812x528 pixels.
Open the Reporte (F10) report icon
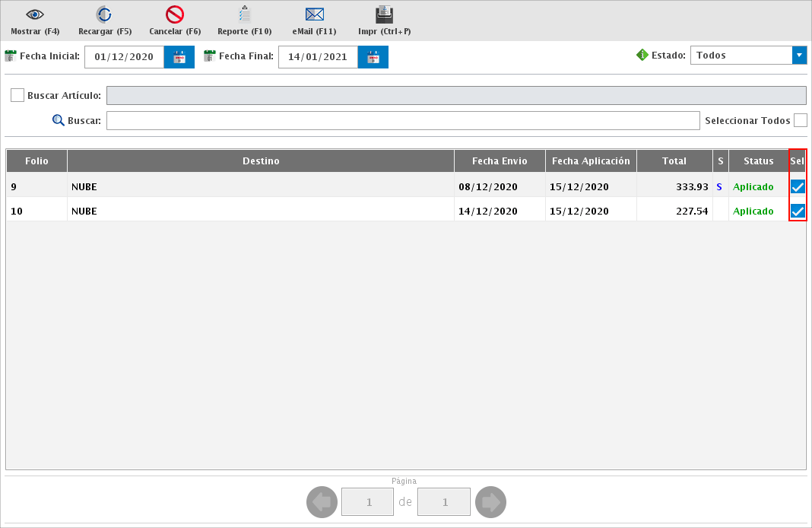244,14
